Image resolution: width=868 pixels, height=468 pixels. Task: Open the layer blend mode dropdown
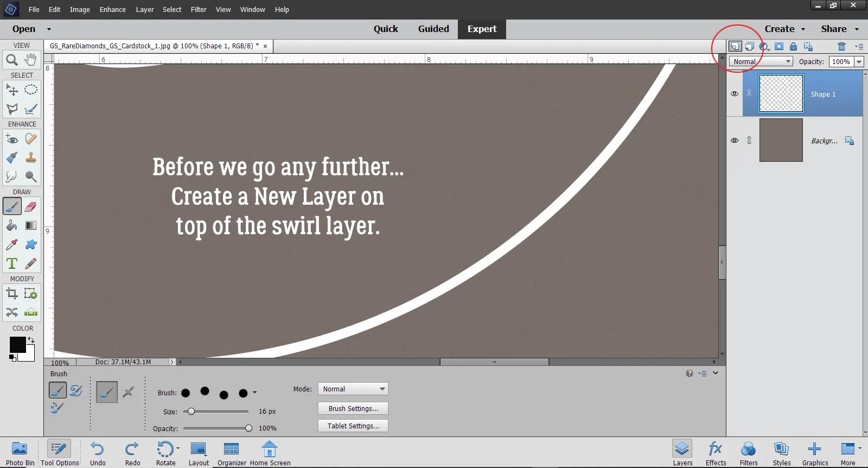tap(761, 62)
